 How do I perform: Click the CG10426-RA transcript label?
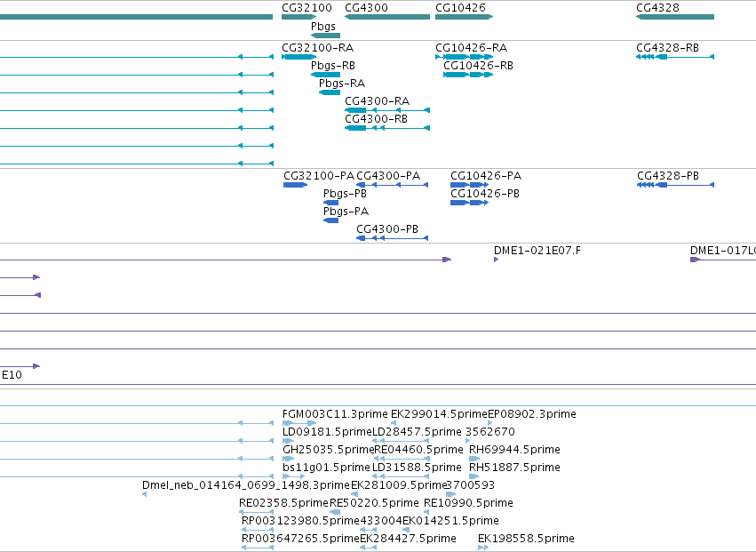471,48
